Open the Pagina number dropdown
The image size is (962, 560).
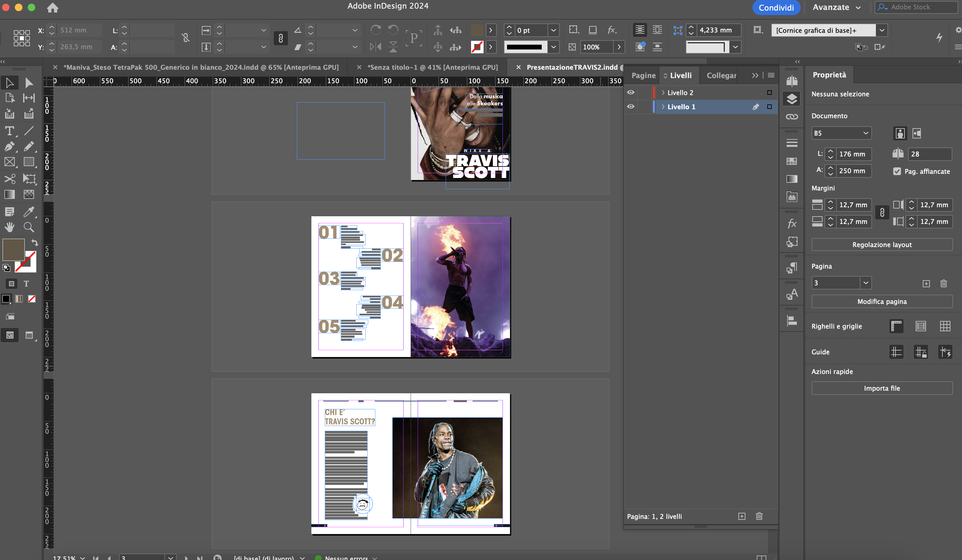[866, 283]
